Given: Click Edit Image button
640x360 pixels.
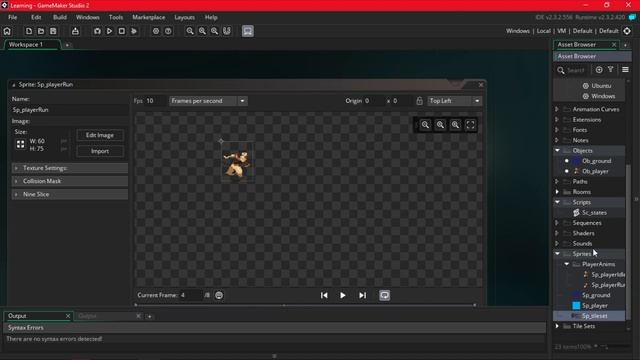Looking at the screenshot, I should (100, 135).
